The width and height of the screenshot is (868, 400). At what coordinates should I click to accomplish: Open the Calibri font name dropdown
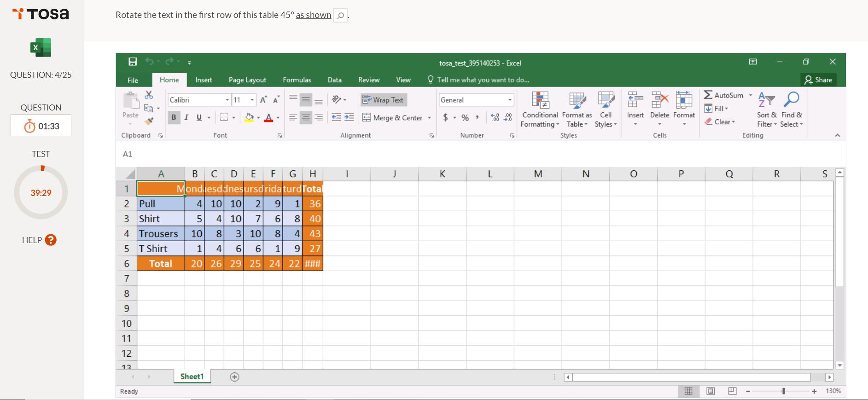tap(227, 100)
